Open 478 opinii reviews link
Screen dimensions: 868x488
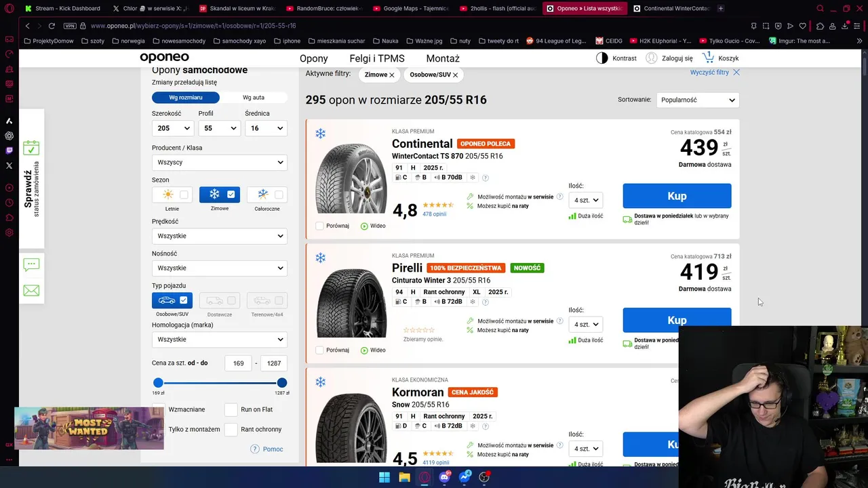[x=434, y=214]
